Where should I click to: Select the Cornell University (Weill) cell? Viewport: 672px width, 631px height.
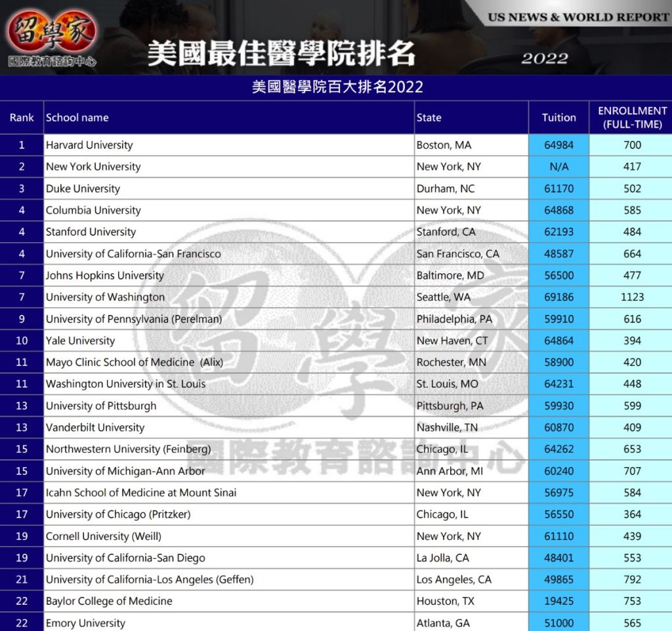click(229, 536)
